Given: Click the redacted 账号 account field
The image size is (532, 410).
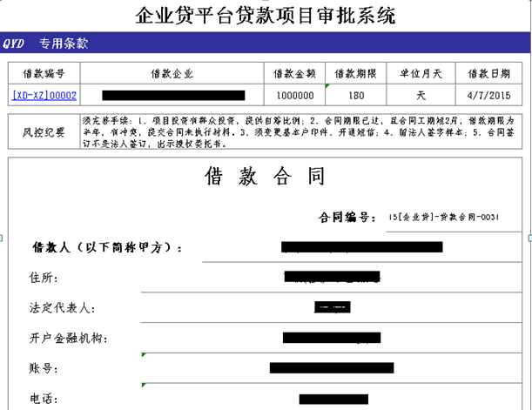Looking at the screenshot, I should pos(332,367).
